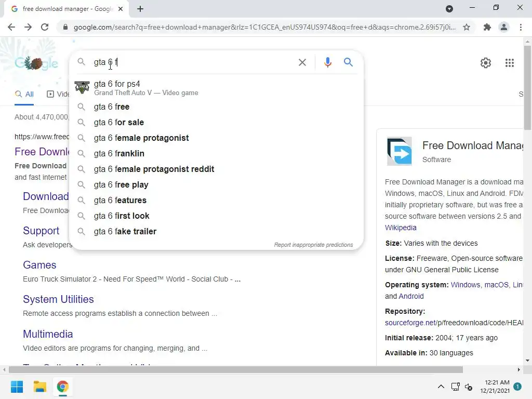532x399 pixels.
Task: Open muted volume tray icon
Action: click(469, 387)
